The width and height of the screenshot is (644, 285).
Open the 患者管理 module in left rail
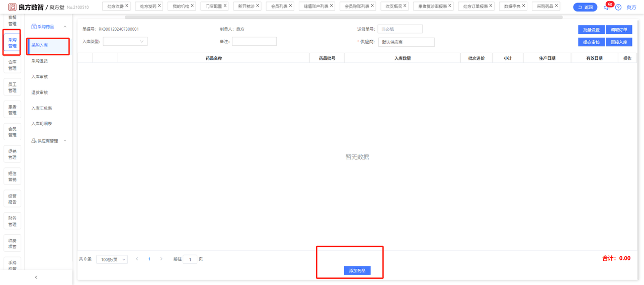pos(12,110)
